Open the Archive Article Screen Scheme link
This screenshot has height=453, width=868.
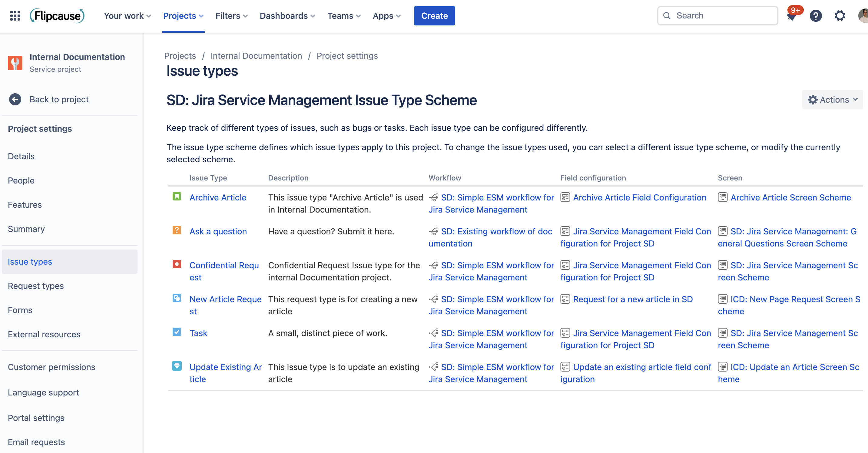(x=790, y=197)
